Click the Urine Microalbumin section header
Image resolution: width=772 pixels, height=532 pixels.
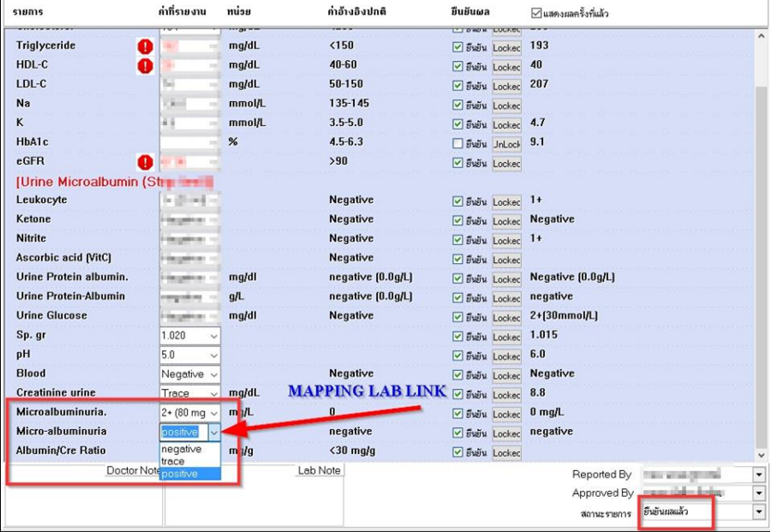click(x=114, y=182)
